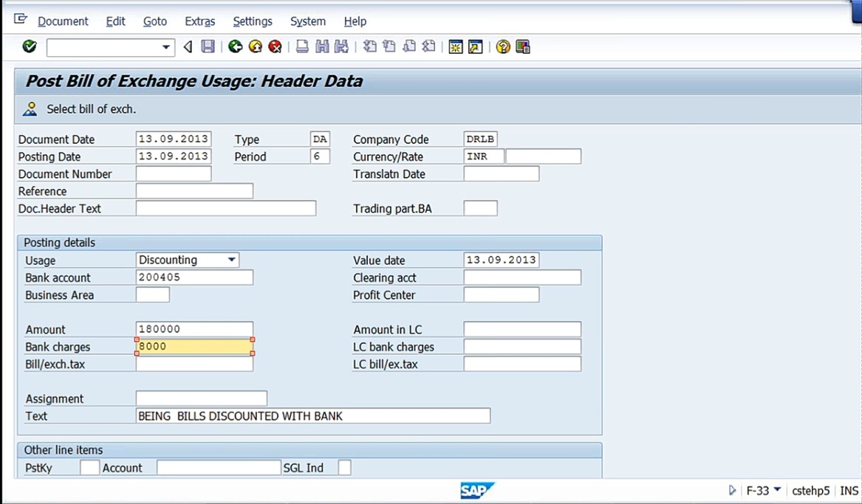Click the Find binoculars icon

[322, 46]
